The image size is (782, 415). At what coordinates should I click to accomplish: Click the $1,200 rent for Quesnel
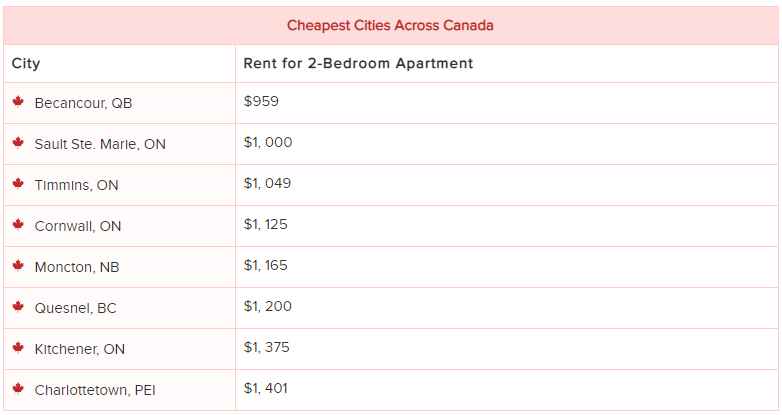click(268, 306)
